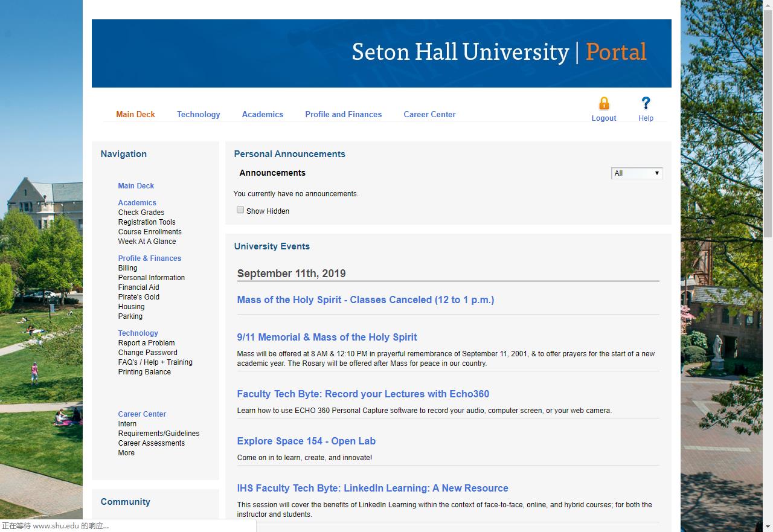Open Change Password link

coord(148,353)
